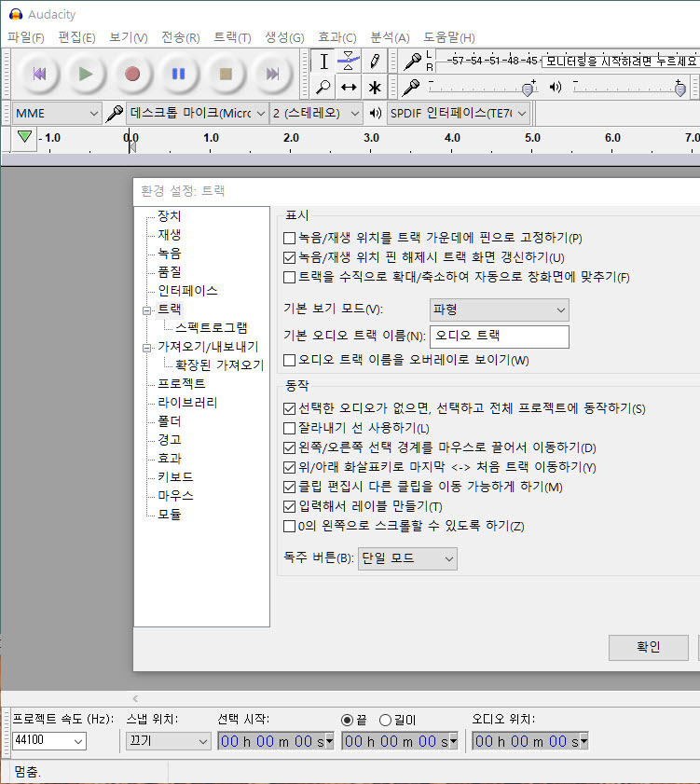This screenshot has width=700, height=784.
Task: Click the 확인 button
Action: (x=649, y=648)
